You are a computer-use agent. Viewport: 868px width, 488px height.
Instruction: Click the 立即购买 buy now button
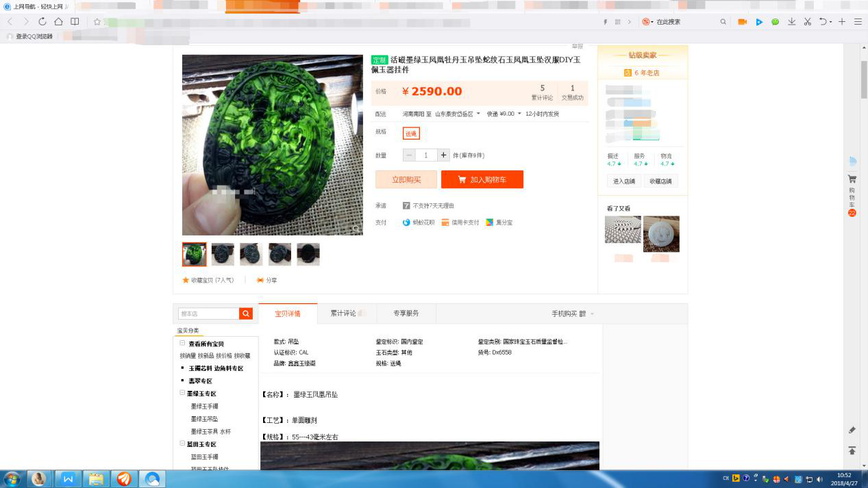406,179
